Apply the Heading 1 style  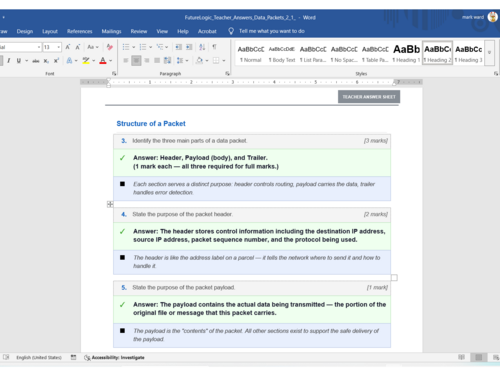[406, 53]
